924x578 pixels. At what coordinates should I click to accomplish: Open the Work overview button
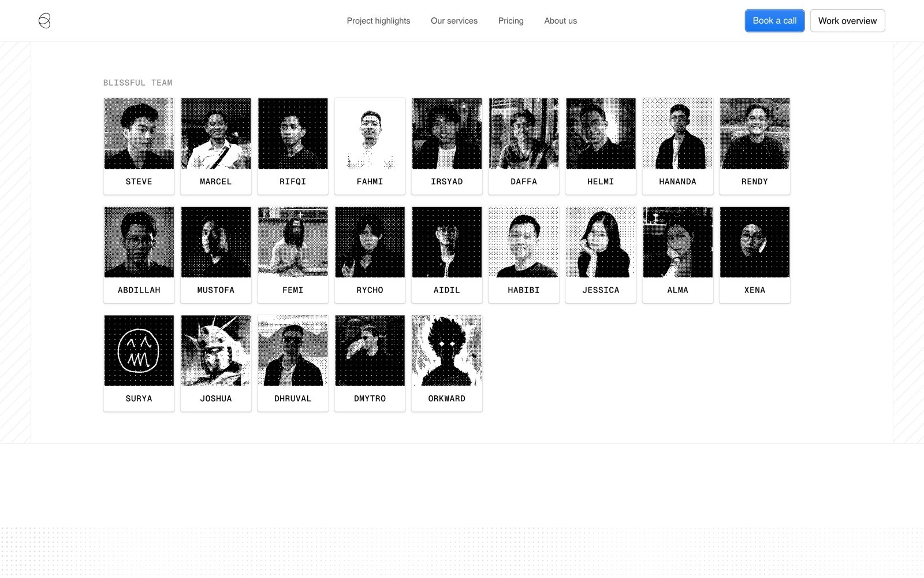tap(847, 21)
